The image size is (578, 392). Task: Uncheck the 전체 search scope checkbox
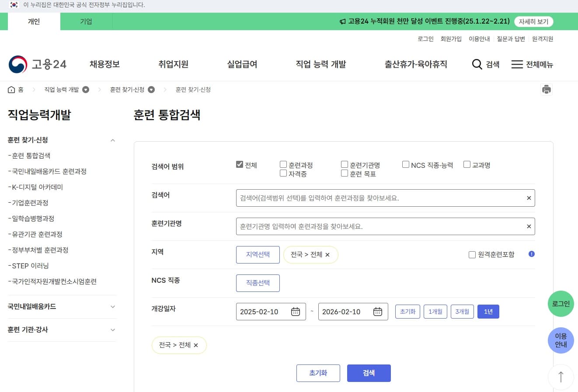(240, 164)
